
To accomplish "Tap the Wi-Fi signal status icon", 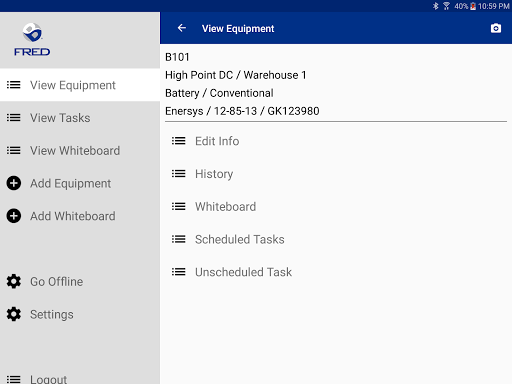I will click(x=446, y=6).
